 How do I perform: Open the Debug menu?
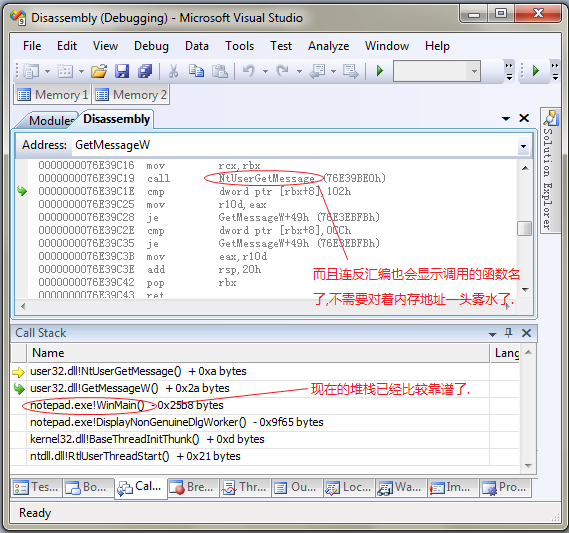(151, 46)
